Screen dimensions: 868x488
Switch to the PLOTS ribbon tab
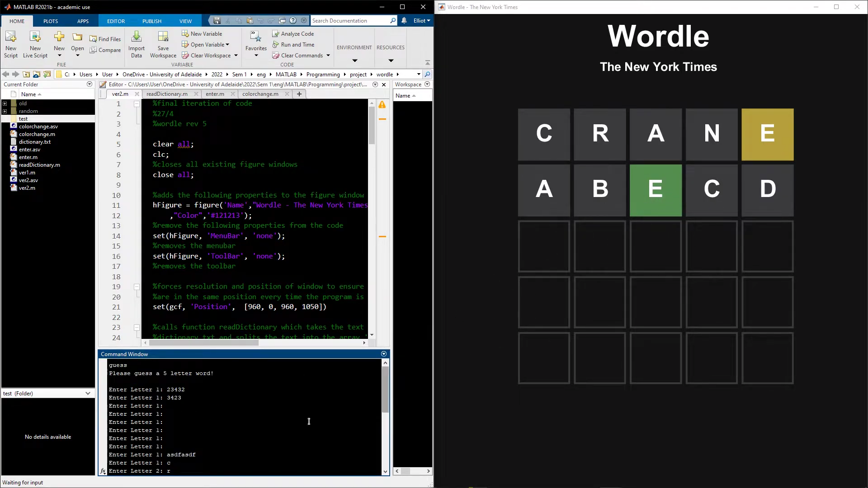(x=51, y=21)
